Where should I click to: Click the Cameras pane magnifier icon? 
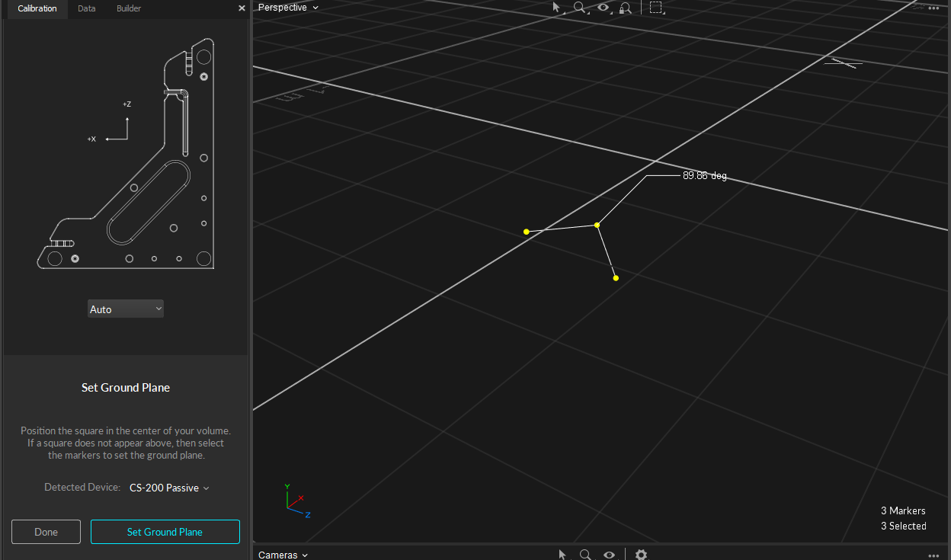point(585,555)
